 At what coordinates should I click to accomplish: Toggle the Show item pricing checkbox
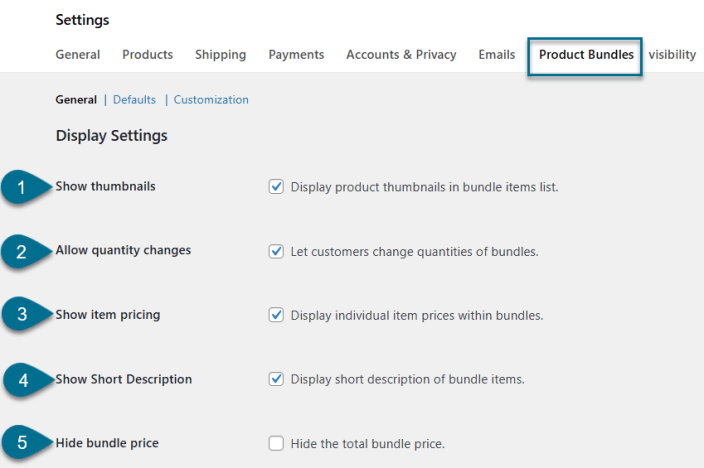pyautogui.click(x=277, y=315)
